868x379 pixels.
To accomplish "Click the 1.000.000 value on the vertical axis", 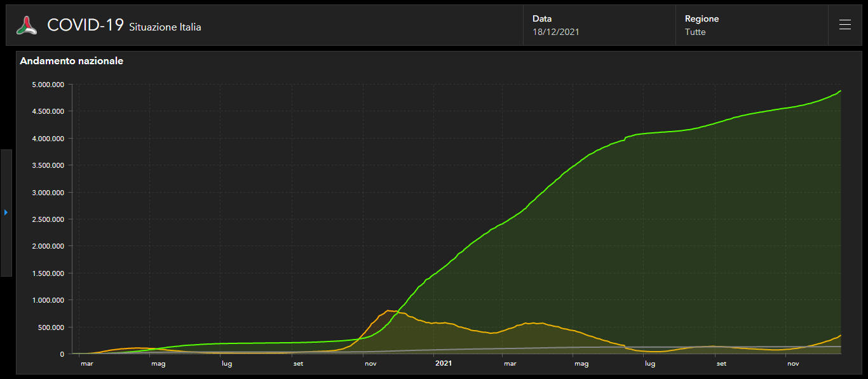I will coord(48,300).
